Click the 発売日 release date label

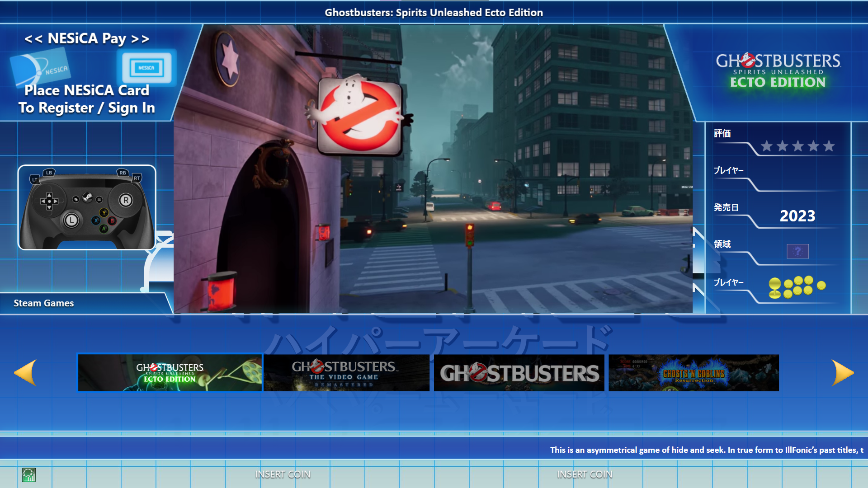726,207
